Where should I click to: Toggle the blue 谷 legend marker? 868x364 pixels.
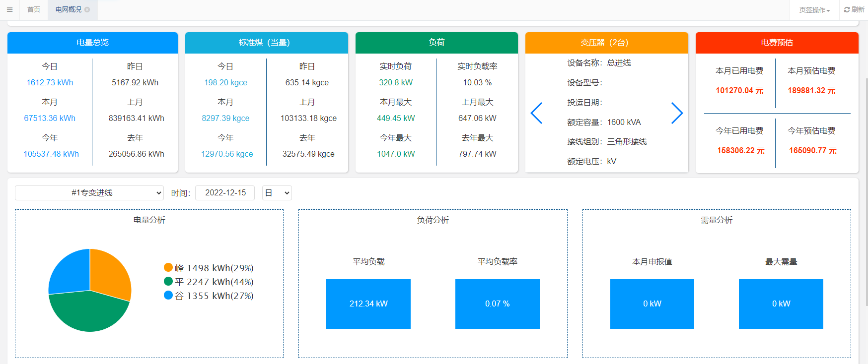pyautogui.click(x=168, y=296)
